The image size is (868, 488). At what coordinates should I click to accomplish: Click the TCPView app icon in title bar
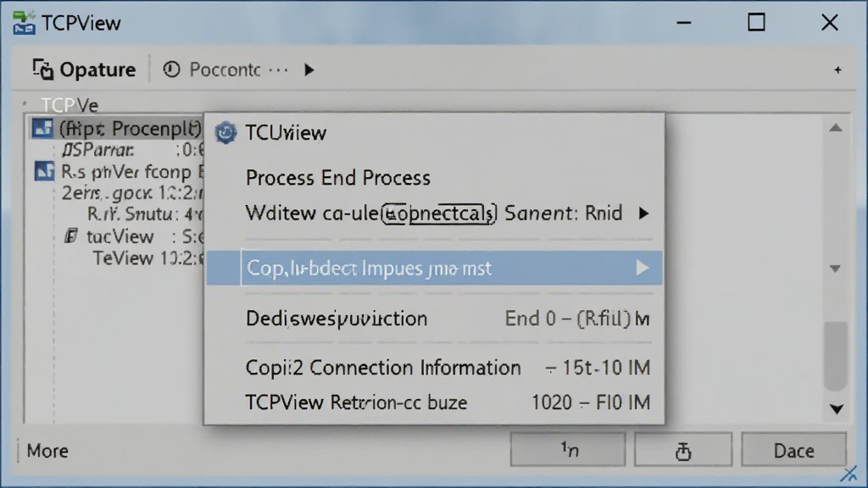(x=24, y=23)
